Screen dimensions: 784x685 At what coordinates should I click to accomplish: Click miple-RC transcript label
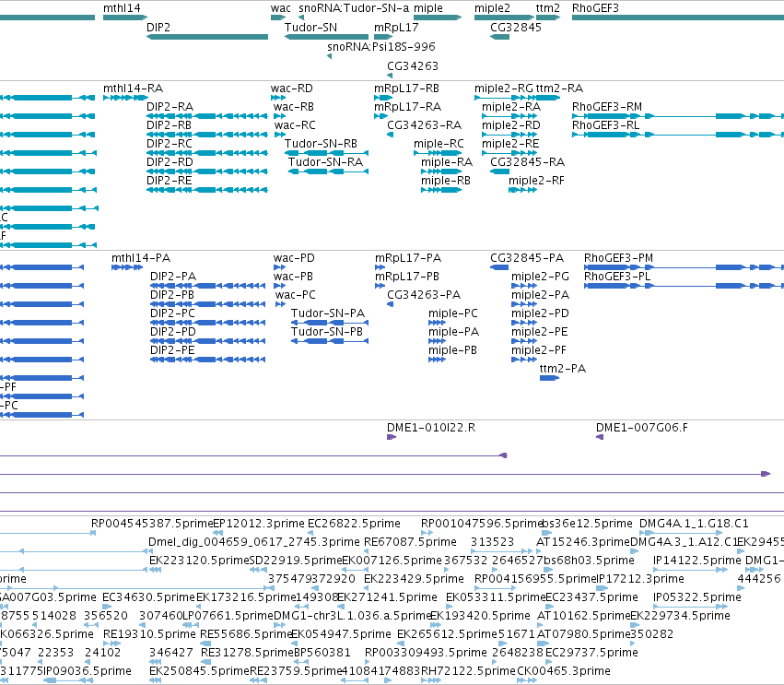tap(439, 144)
